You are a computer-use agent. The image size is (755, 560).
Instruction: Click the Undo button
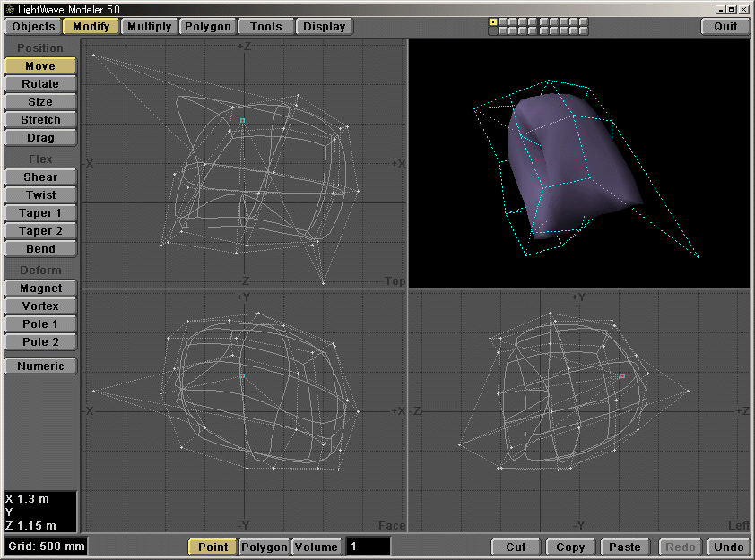point(728,547)
